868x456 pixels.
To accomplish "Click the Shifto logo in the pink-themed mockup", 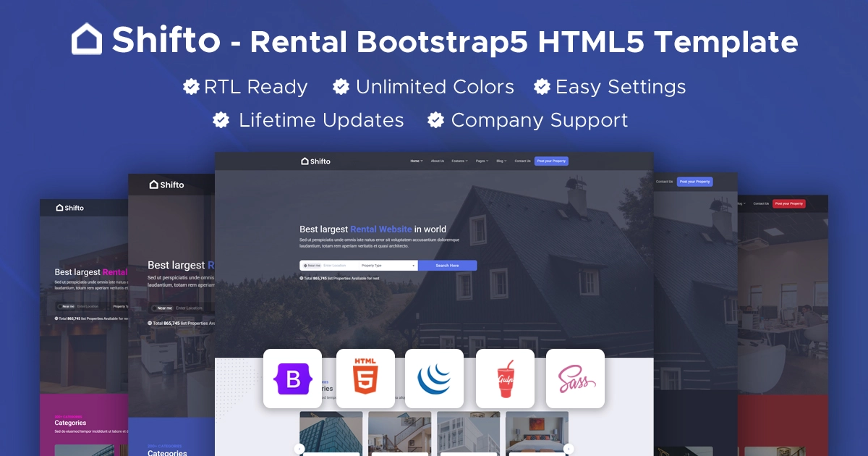I will click(70, 208).
